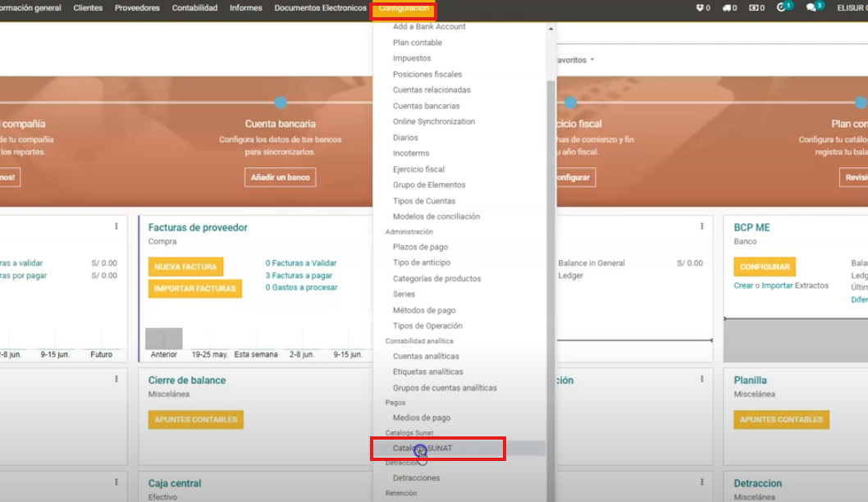Click the dropdown menu's vertical scrollbar
The height and width of the screenshot is (502, 868).
(550, 246)
